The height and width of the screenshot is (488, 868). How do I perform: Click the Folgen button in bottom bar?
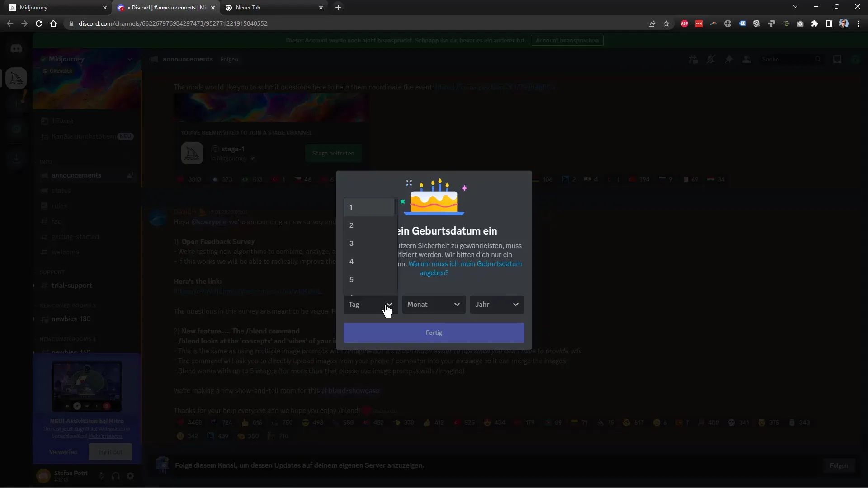839,465
